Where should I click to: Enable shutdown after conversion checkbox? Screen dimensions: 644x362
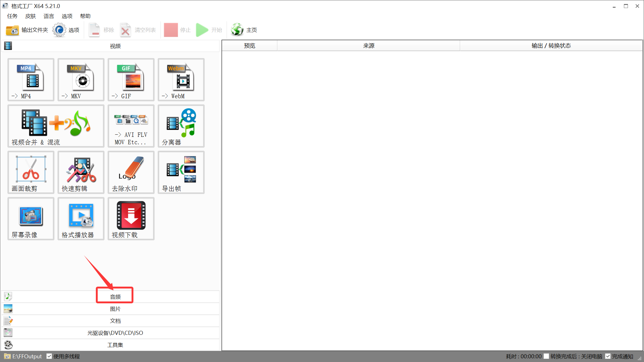click(546, 356)
